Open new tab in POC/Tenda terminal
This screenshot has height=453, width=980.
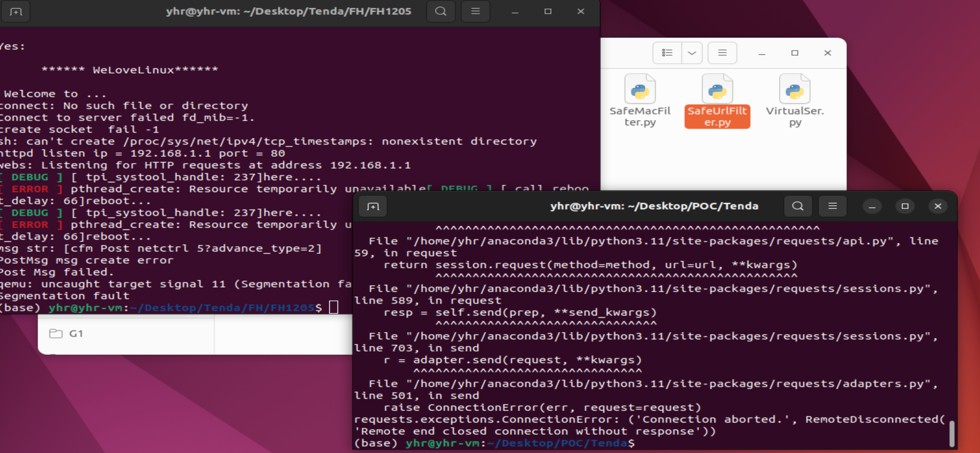372,206
